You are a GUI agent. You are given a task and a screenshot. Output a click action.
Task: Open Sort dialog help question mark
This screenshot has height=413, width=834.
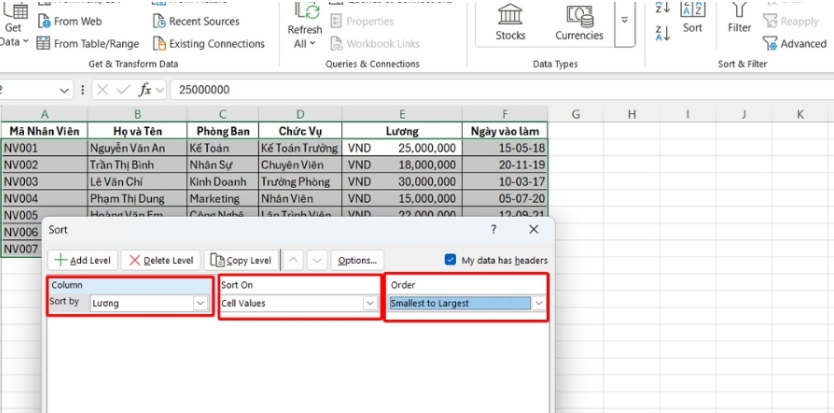pyautogui.click(x=494, y=229)
